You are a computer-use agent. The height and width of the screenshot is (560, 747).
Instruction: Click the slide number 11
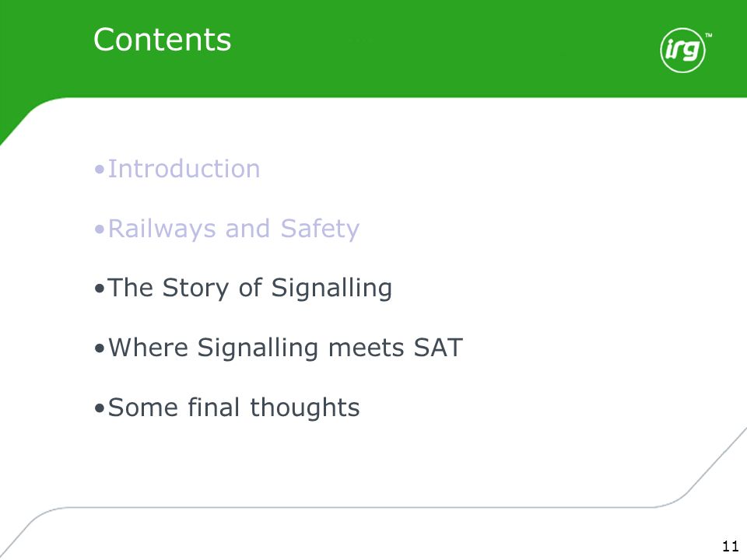pyautogui.click(x=731, y=546)
